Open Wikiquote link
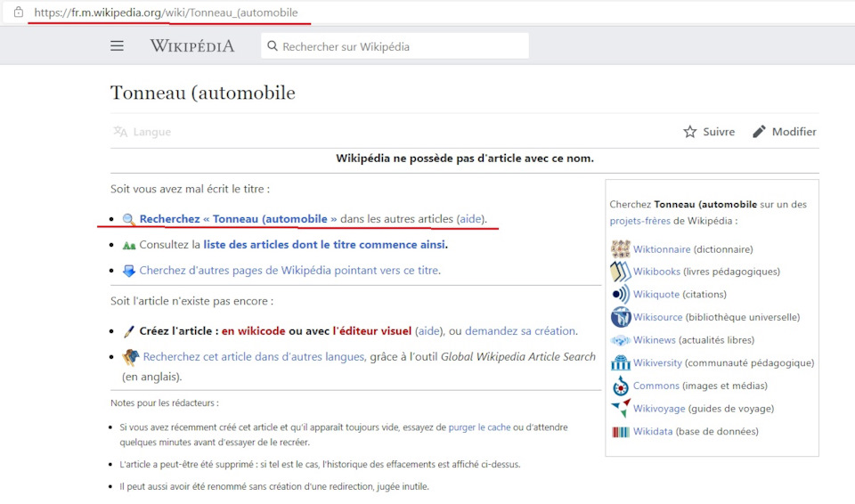This screenshot has height=504, width=855. coord(656,295)
